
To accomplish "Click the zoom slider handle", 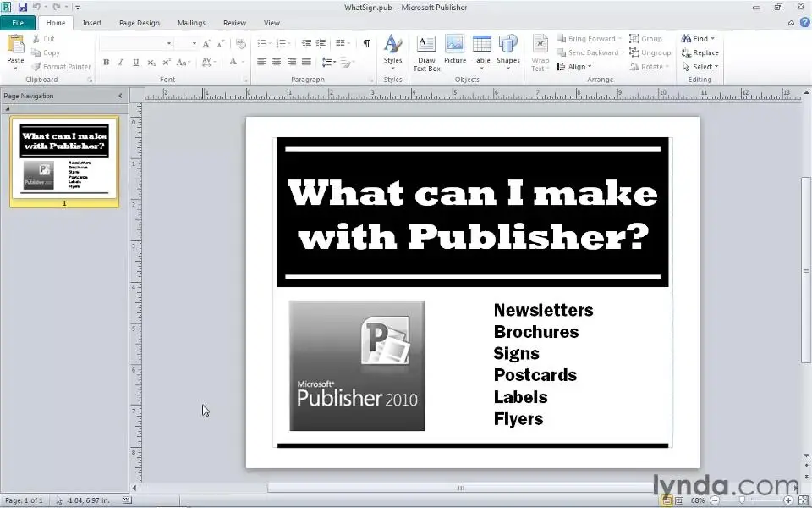I will pos(742,500).
